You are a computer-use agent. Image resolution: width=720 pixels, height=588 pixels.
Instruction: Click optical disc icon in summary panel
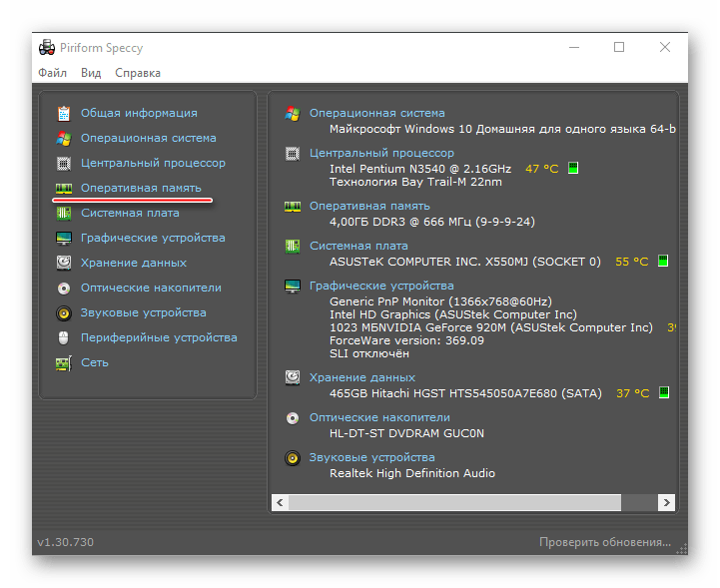[293, 418]
